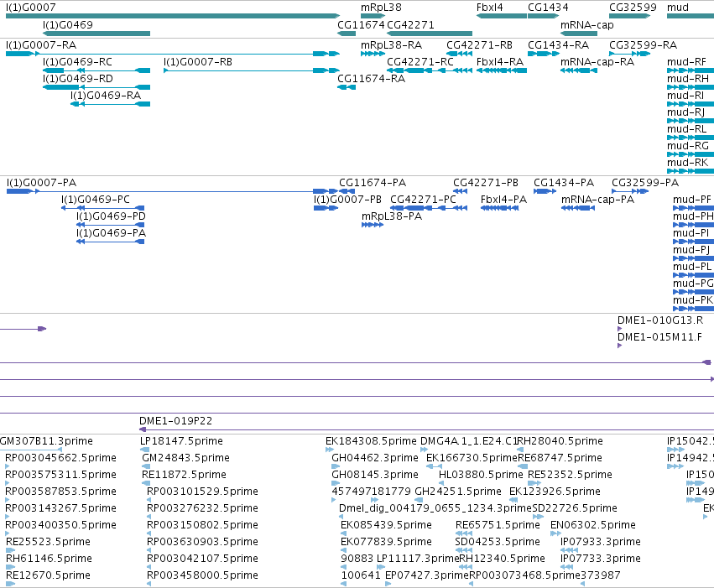This screenshot has width=714, height=588.
Task: Select BAC clone DME1-019P22
Action: 426,429
